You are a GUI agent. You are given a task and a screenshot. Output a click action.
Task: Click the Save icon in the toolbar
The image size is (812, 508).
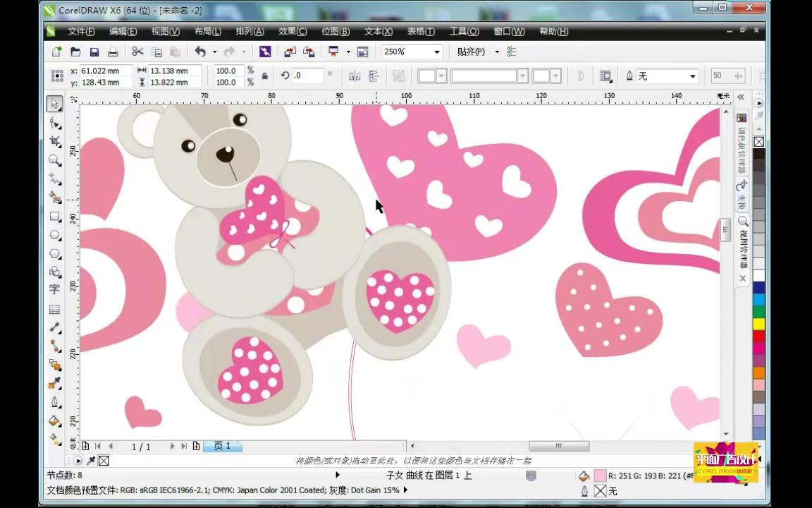coord(94,52)
